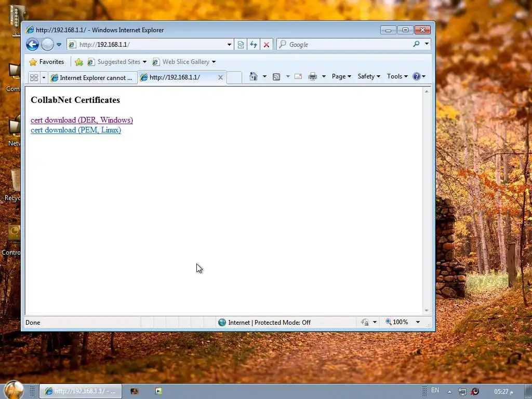Open Web Slice Gallery favorites item
The width and height of the screenshot is (532, 399).
[x=184, y=62]
